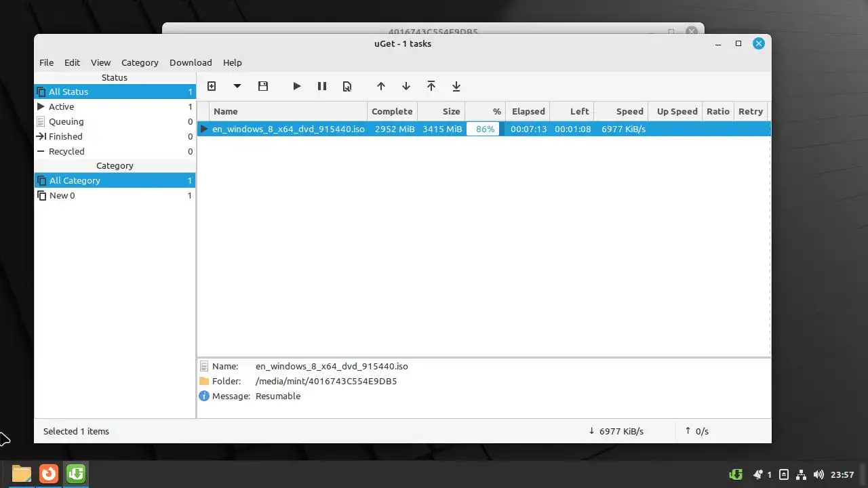Click the Resumable message text
868x488 pixels.
[278, 396]
